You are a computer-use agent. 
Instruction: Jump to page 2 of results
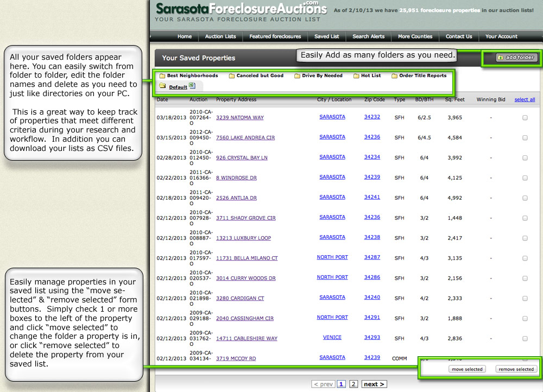tap(353, 384)
